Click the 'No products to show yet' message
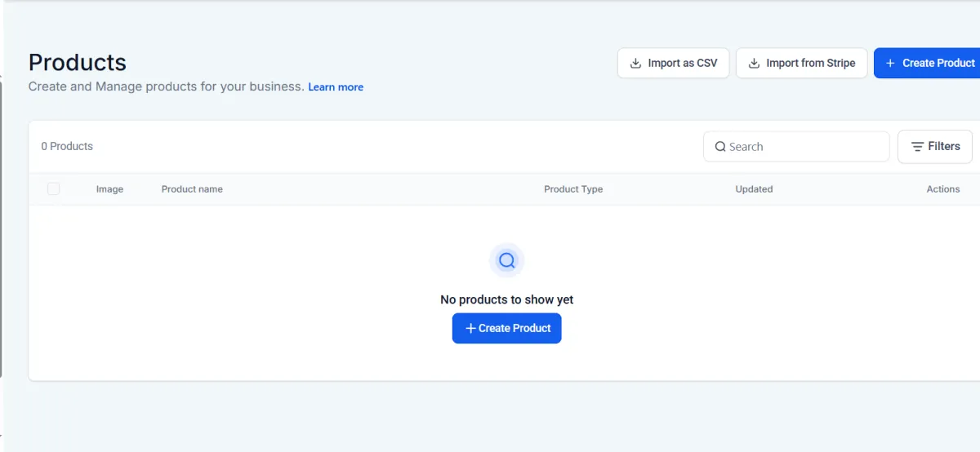Viewport: 980px width, 452px height. click(506, 299)
